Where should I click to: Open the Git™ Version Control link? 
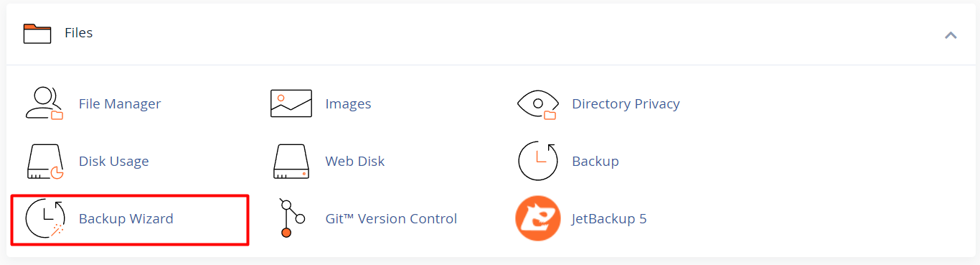coord(391,219)
